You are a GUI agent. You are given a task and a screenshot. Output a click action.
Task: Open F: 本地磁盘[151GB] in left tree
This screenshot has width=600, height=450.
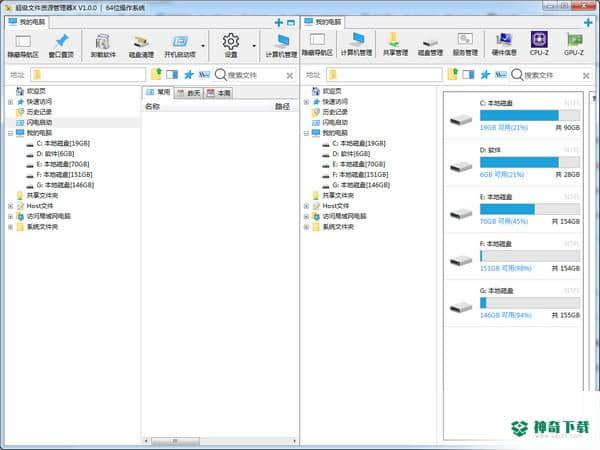coord(64,174)
